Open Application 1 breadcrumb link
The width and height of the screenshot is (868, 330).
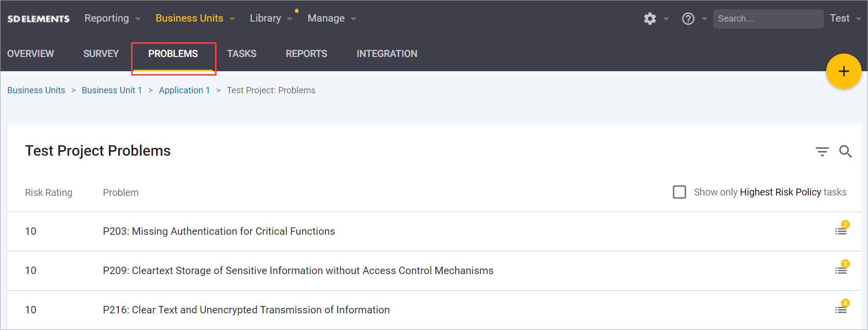(x=184, y=90)
